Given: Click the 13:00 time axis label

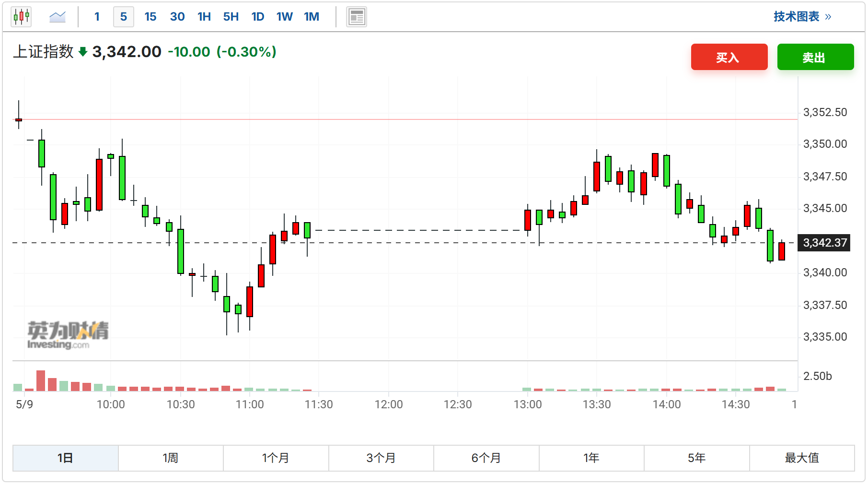Looking at the screenshot, I should (528, 404).
